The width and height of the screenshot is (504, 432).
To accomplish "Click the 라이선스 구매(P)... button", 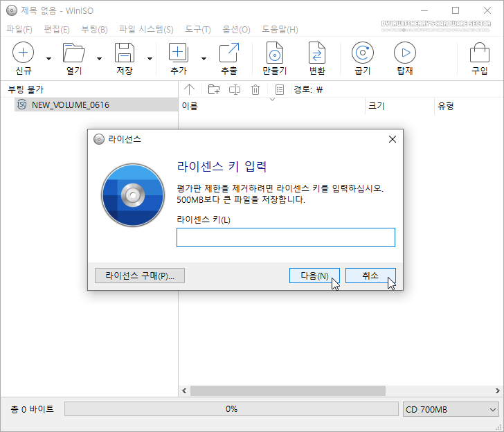I will point(140,276).
